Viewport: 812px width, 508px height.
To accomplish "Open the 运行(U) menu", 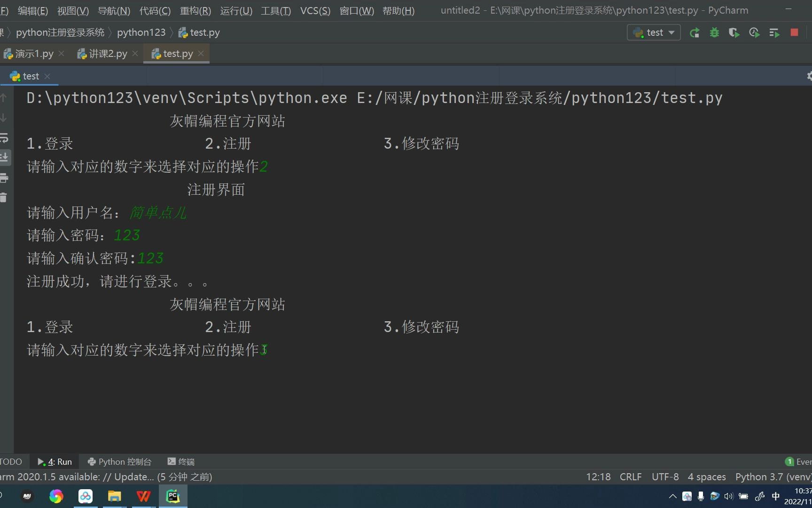I will tap(236, 10).
